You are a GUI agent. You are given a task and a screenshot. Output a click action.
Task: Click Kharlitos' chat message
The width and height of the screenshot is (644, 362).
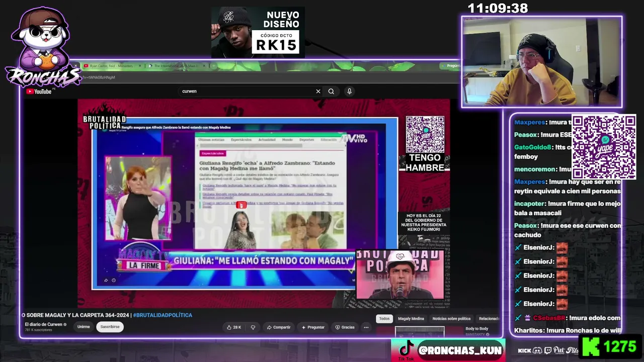(x=568, y=330)
